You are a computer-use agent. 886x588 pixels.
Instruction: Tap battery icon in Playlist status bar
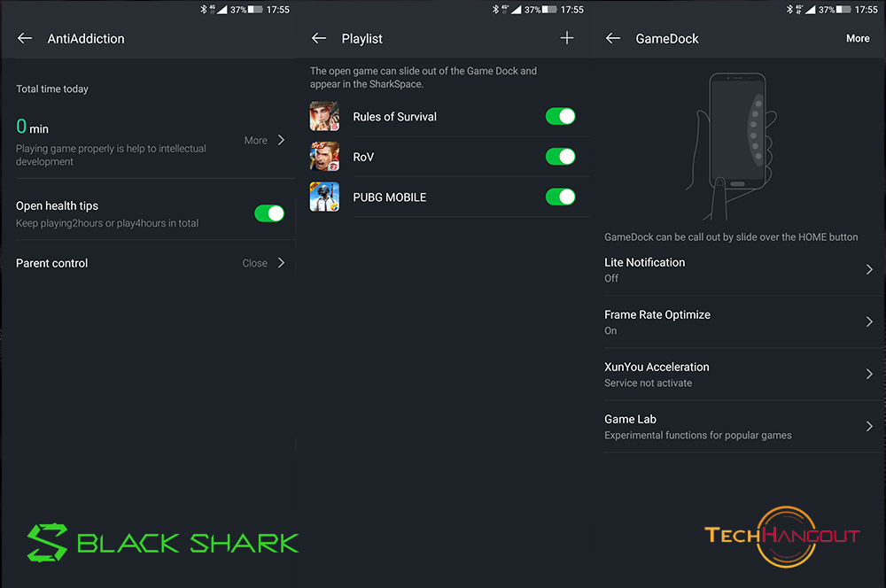point(550,10)
